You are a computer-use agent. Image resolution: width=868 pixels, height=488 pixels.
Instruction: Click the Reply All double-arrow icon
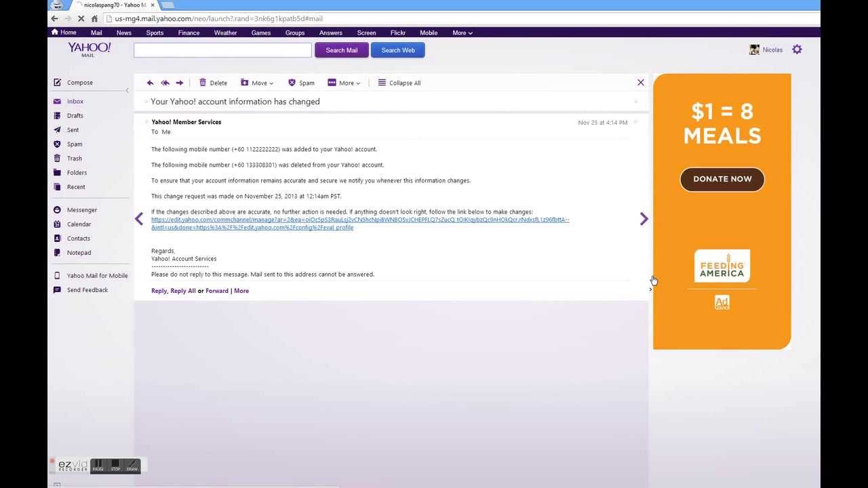[x=165, y=83]
